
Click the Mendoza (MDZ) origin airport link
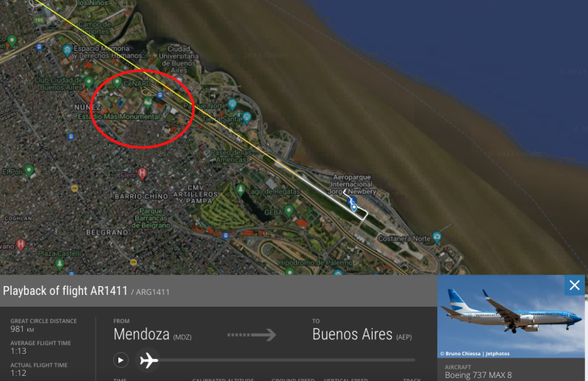152,334
